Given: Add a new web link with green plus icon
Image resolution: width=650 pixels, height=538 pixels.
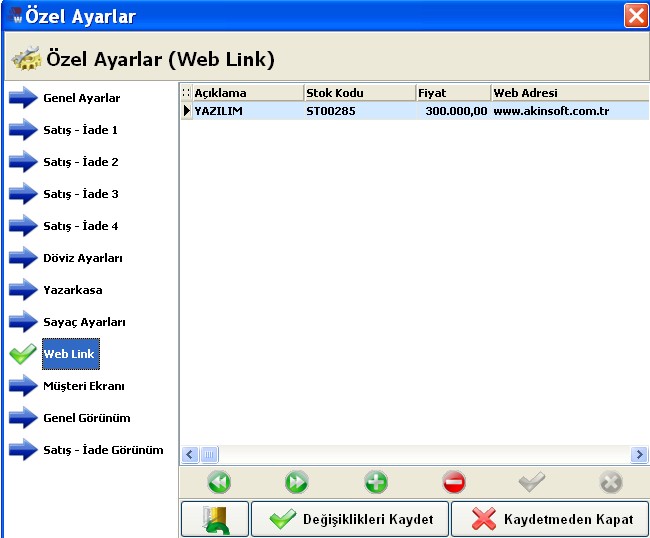Looking at the screenshot, I should 376,482.
